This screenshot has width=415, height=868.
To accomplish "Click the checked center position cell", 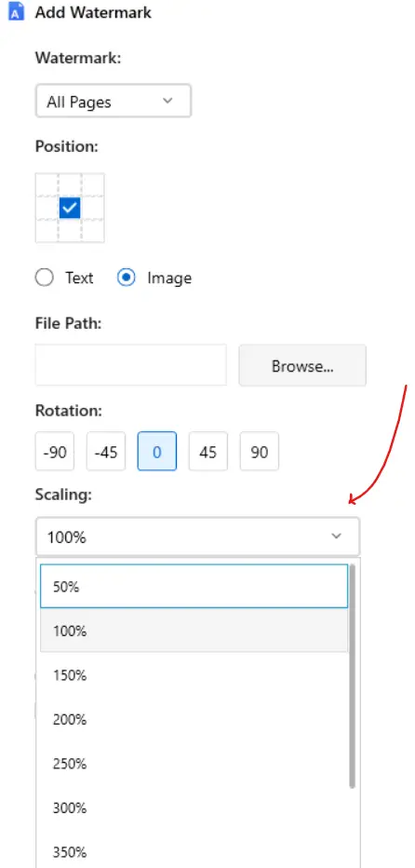I will pos(70,208).
